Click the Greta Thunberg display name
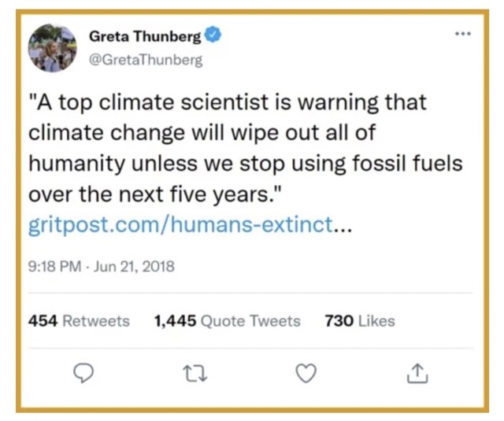This screenshot has width=504, height=421. tap(145, 36)
